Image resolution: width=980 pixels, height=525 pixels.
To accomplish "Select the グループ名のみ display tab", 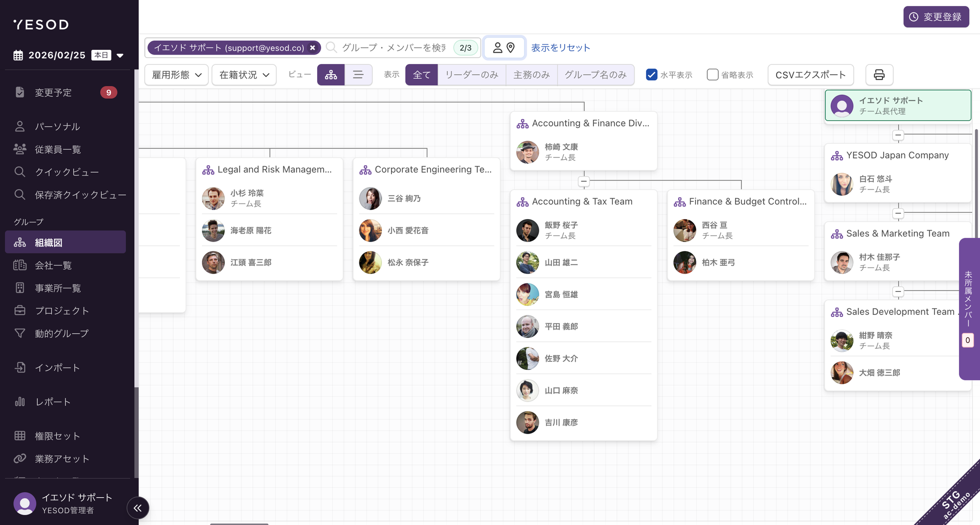I will [x=595, y=75].
